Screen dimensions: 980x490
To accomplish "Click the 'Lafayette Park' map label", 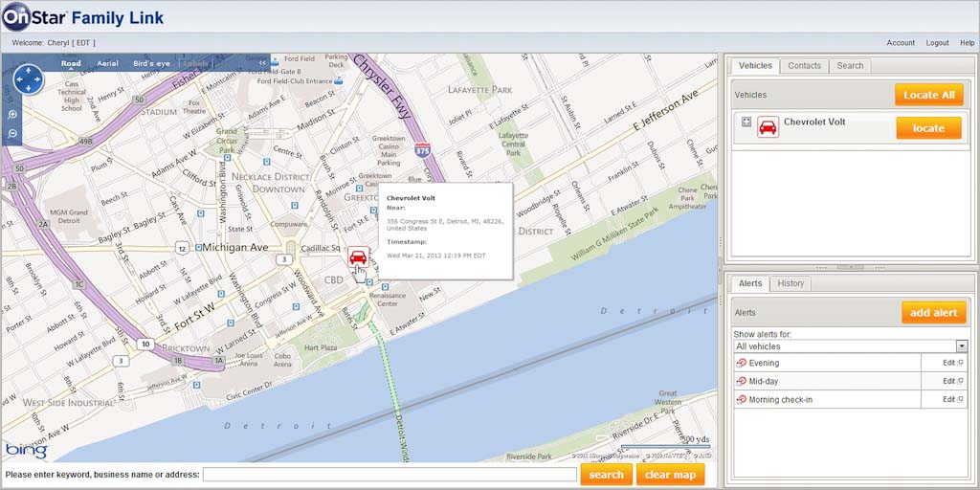I will tap(480, 90).
